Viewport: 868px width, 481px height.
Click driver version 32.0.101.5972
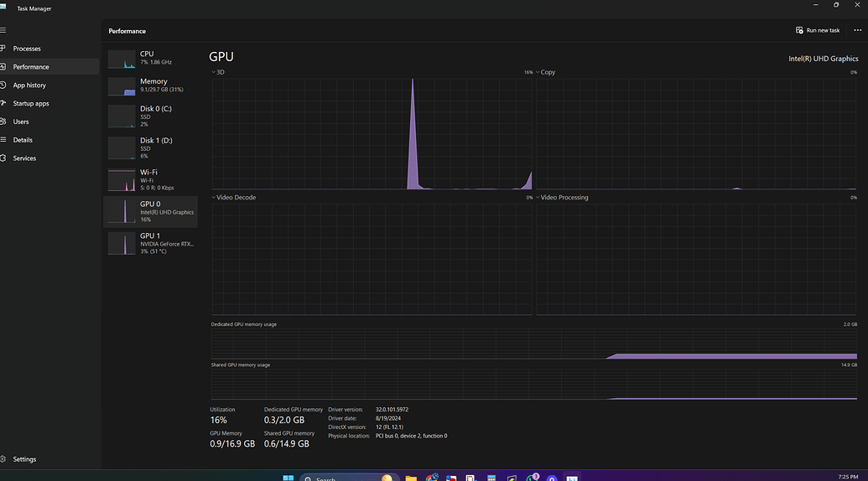coord(392,410)
